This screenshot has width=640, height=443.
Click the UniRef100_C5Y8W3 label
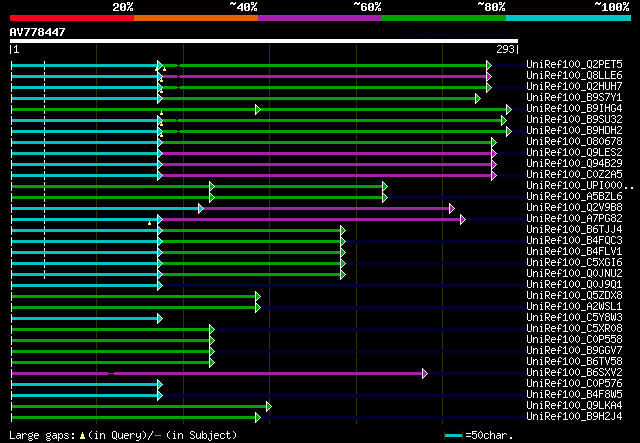point(574,318)
